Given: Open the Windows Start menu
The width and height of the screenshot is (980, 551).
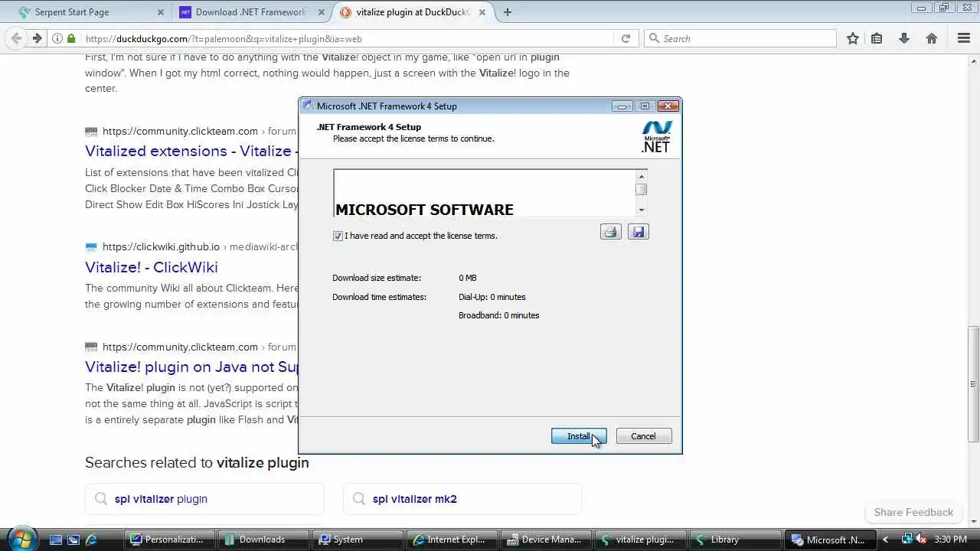Looking at the screenshot, I should (x=21, y=539).
